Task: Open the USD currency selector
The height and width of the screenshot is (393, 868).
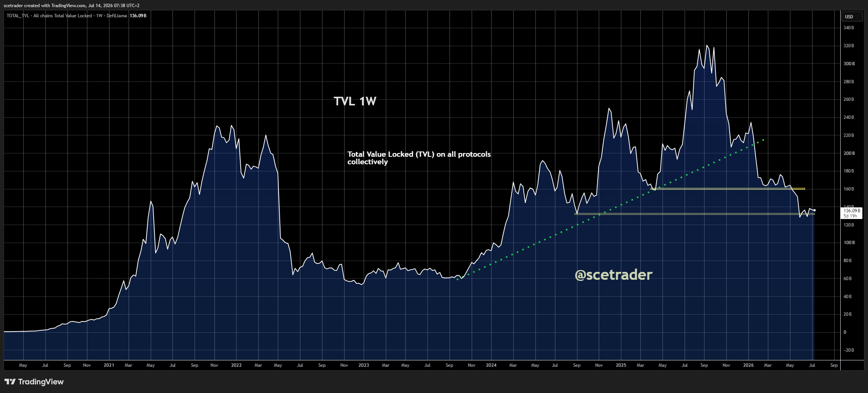Action: 852,16
